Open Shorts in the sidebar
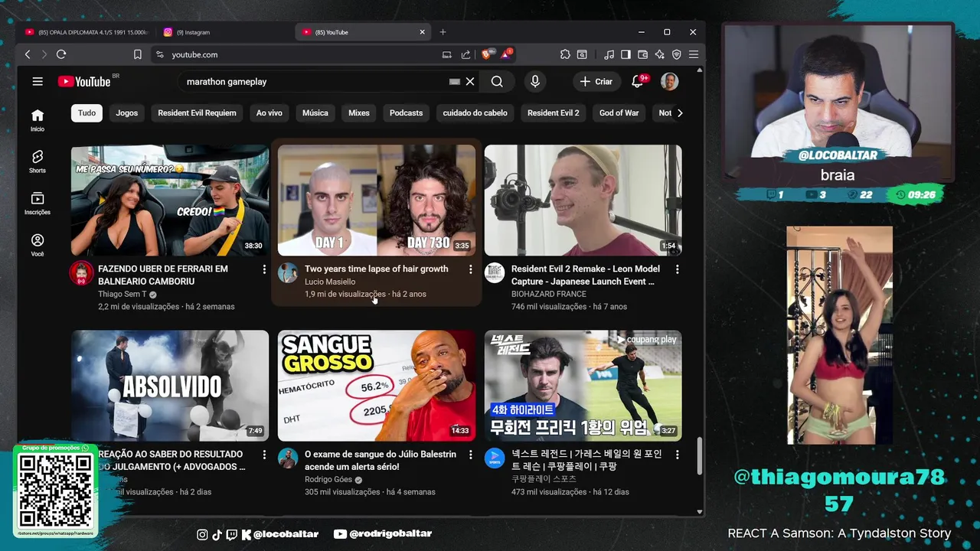 (38, 161)
